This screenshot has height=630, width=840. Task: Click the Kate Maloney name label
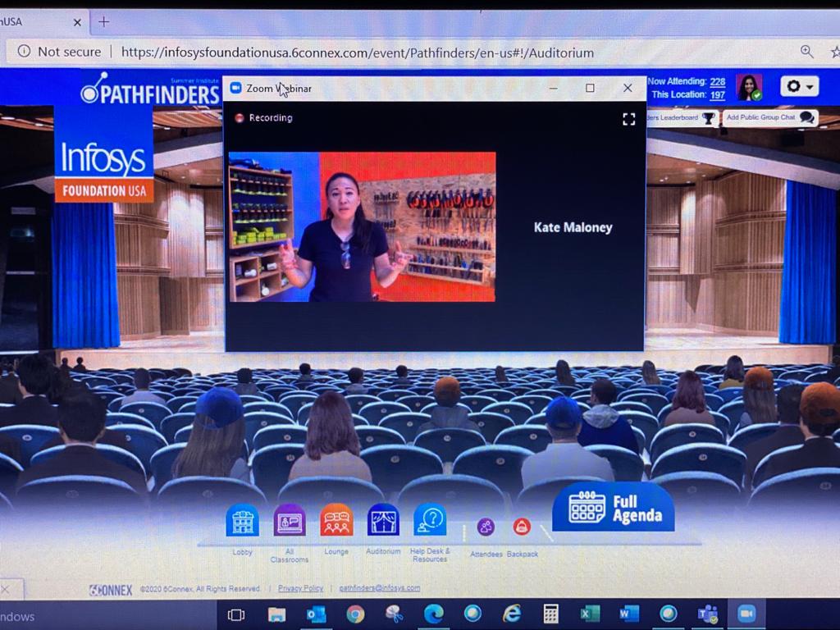coord(573,227)
